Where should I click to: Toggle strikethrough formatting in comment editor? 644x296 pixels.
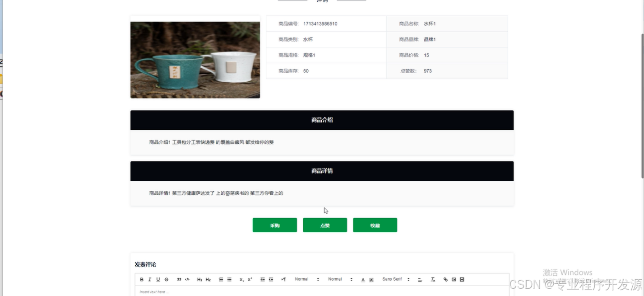tap(167, 280)
